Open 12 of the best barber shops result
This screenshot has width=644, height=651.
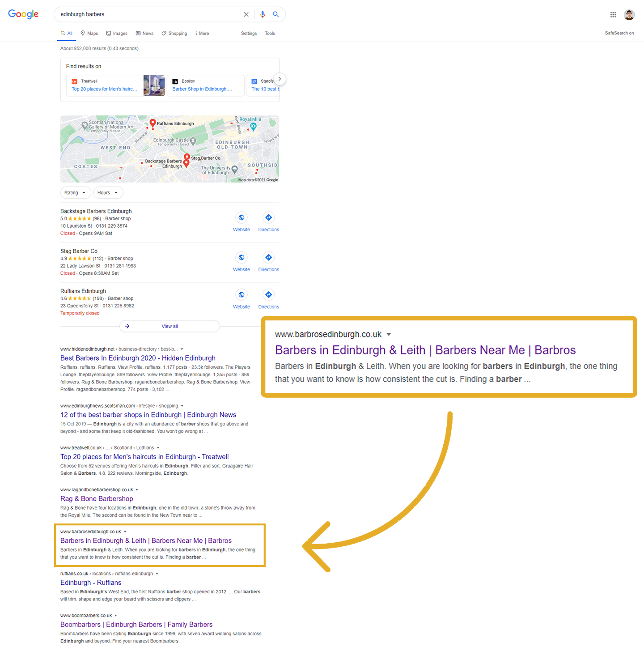pyautogui.click(x=148, y=415)
